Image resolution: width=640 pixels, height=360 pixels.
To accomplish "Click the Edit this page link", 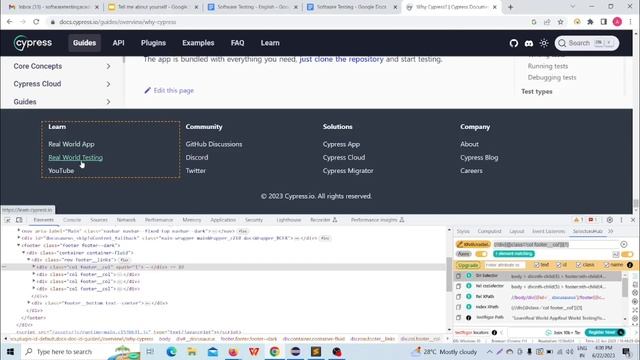I will click(x=173, y=91).
